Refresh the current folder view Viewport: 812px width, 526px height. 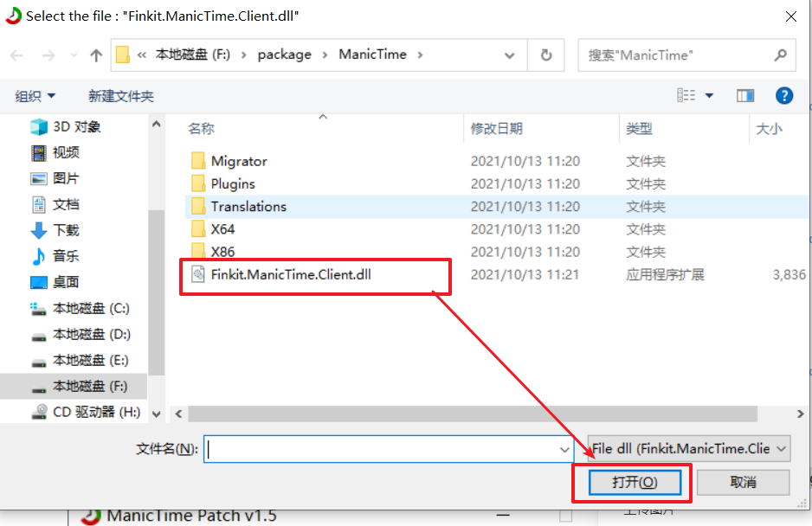click(x=546, y=55)
